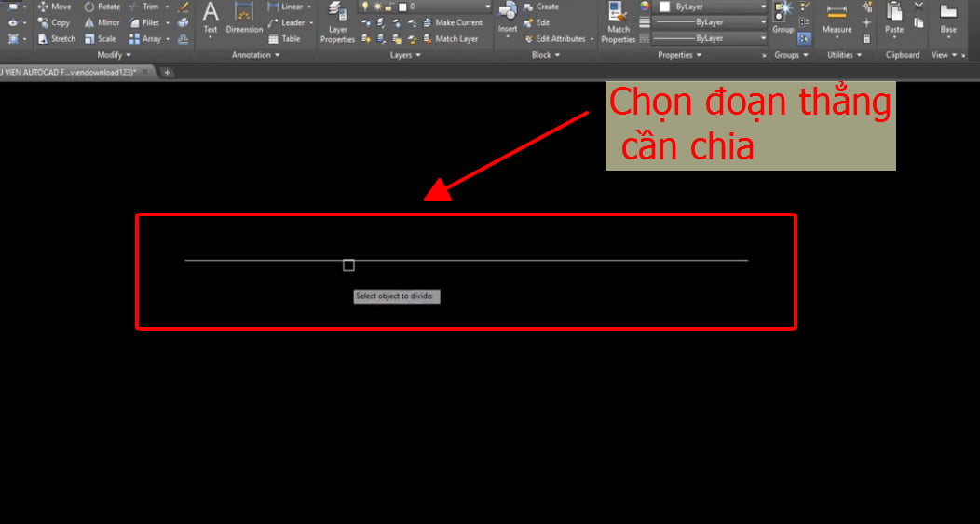Select the Move tool
The image size is (980, 524).
(x=54, y=7)
